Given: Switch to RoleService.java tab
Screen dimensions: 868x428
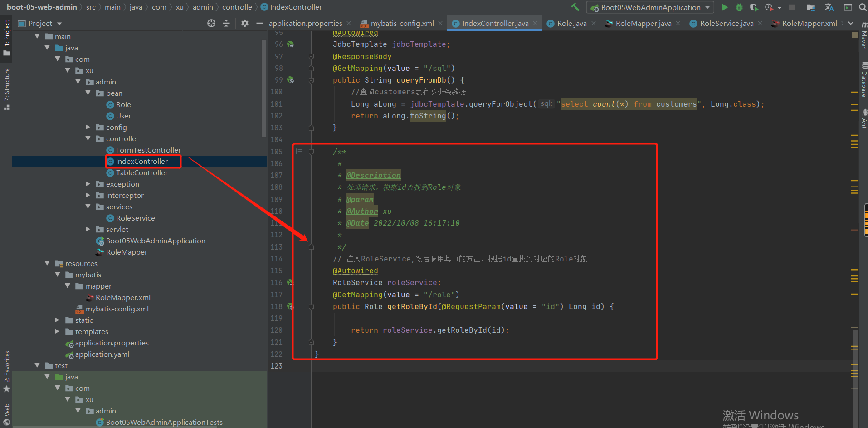Looking at the screenshot, I should point(726,23).
